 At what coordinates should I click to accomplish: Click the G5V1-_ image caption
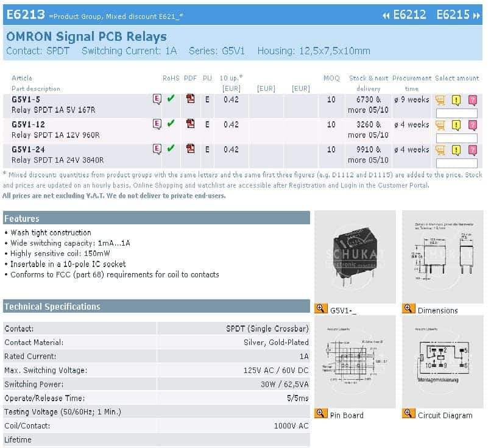tap(343, 310)
